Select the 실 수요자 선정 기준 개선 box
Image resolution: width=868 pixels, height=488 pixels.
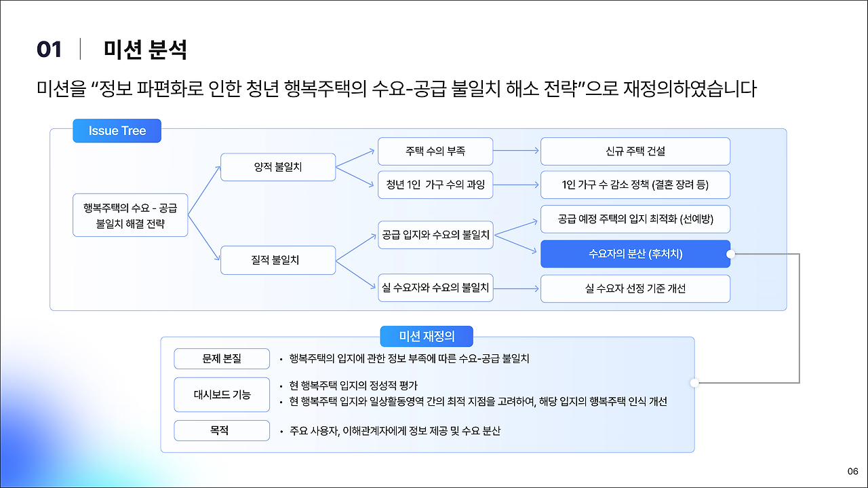(635, 288)
